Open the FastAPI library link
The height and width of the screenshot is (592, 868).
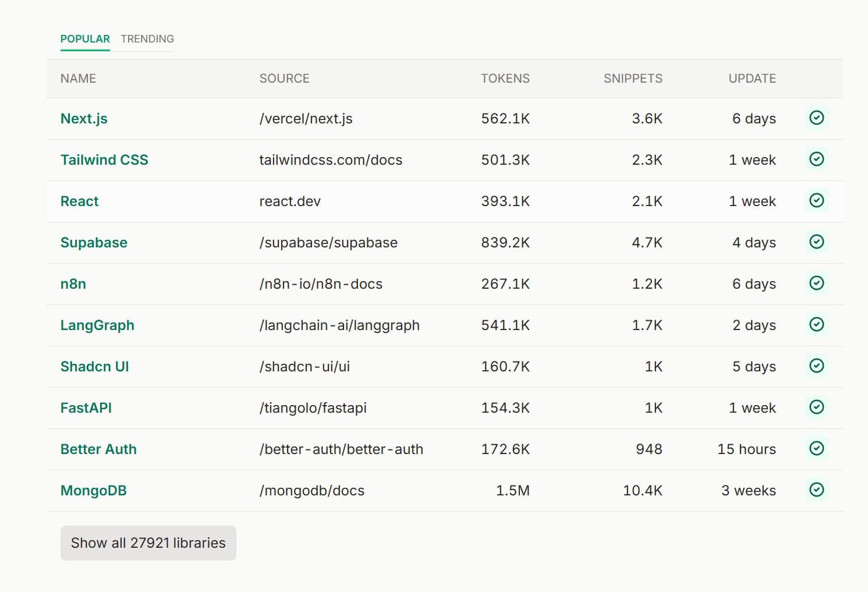[x=86, y=408]
